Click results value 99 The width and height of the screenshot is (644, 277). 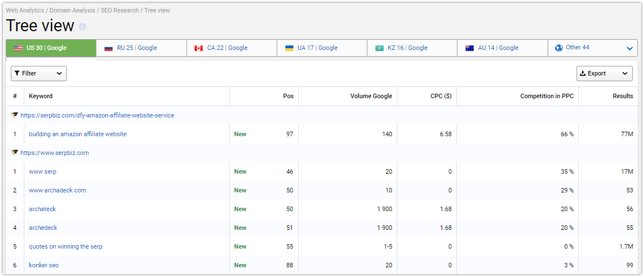tap(630, 265)
